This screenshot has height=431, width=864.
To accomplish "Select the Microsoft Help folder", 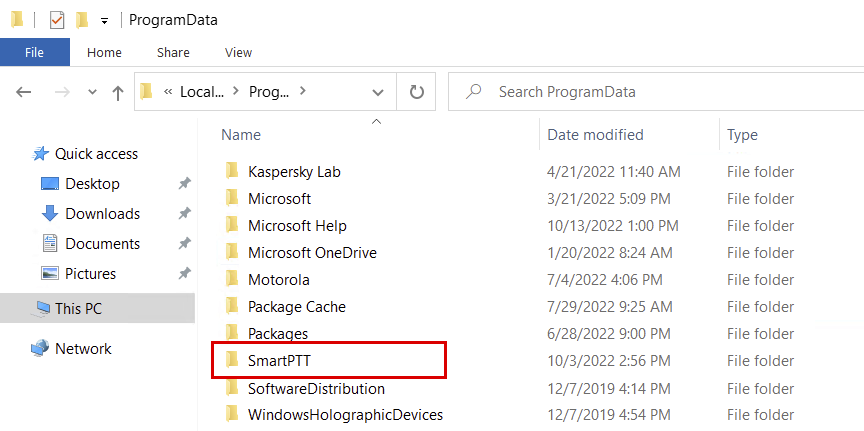I will point(297,225).
